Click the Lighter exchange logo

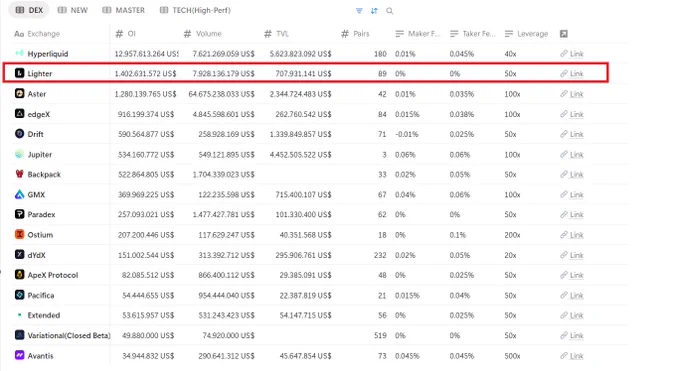[x=20, y=73]
